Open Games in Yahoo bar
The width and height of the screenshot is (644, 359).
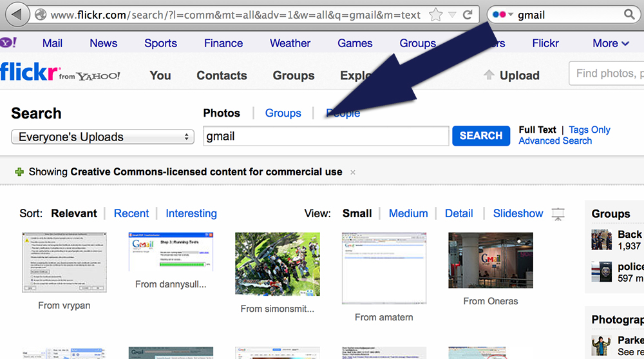355,43
